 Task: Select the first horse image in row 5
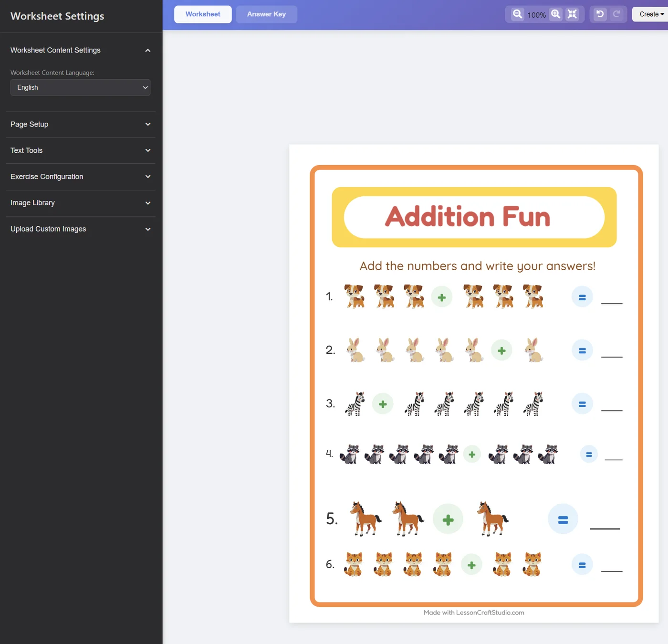coord(365,519)
